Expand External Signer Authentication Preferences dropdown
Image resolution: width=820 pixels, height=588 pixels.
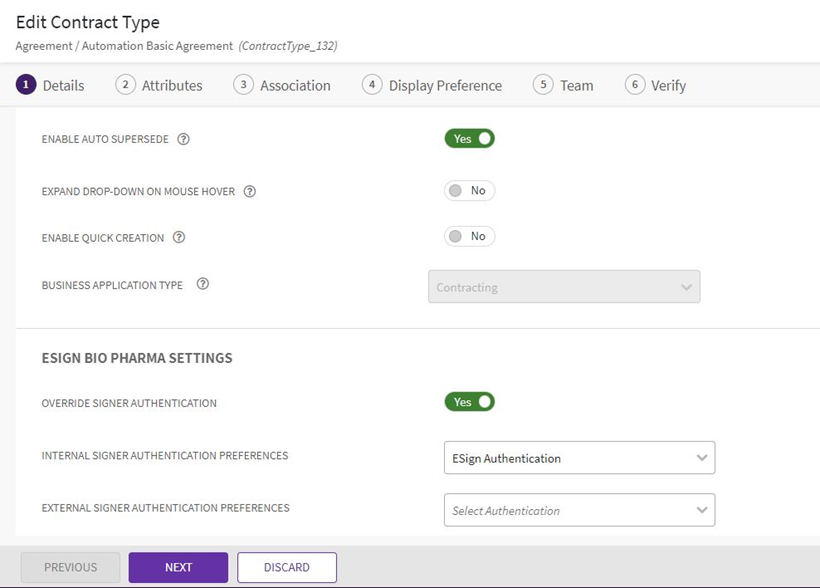579,510
